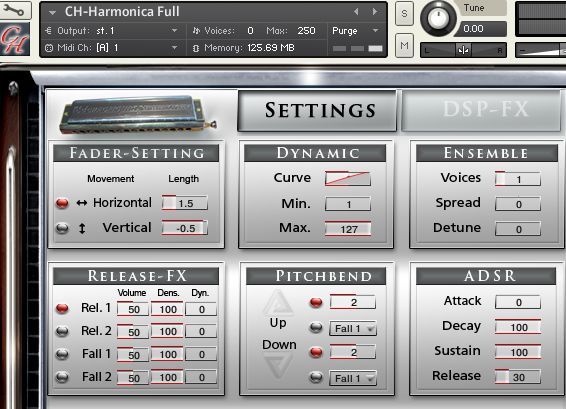Viewport: 566px width, 409px height.
Task: Expand the pitchbend Up Fall 1 dropdown
Action: pyautogui.click(x=353, y=328)
